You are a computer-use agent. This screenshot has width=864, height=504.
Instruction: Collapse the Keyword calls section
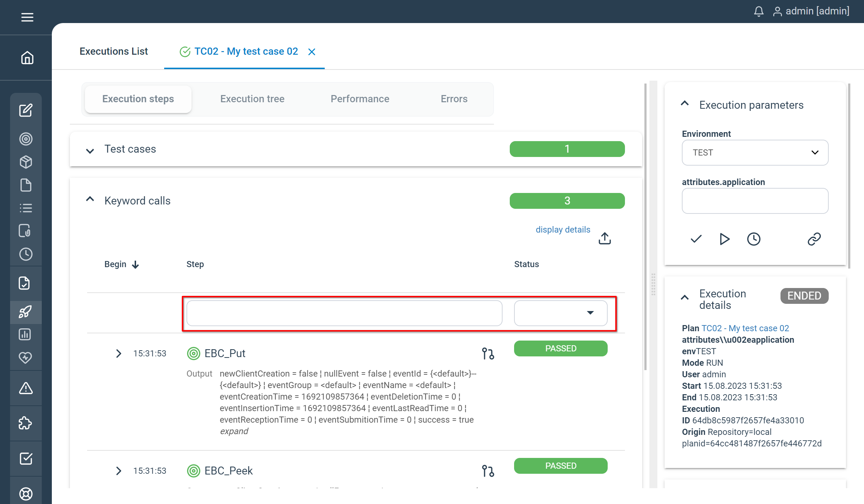point(89,199)
